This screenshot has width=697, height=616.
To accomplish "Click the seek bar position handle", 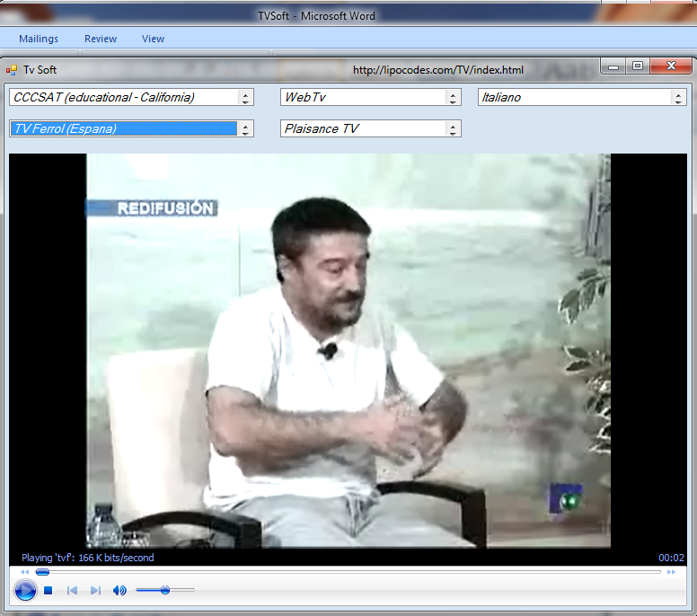I will coord(43,572).
